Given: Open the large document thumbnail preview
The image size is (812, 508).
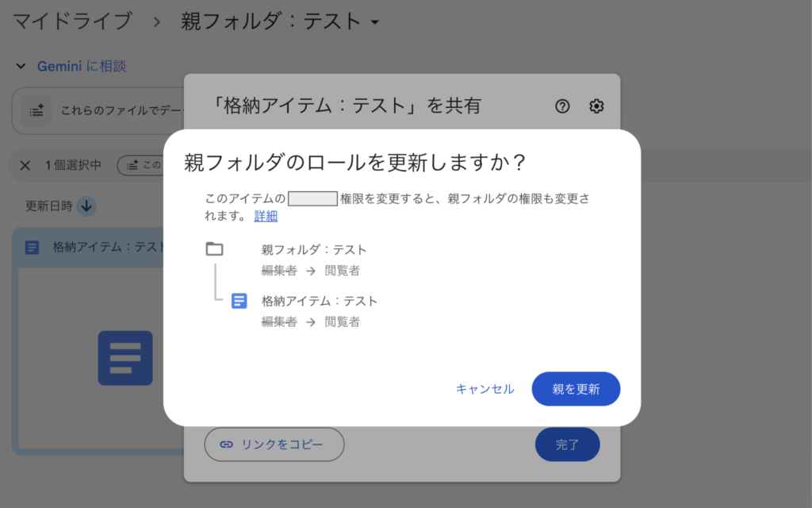Looking at the screenshot, I should point(124,358).
